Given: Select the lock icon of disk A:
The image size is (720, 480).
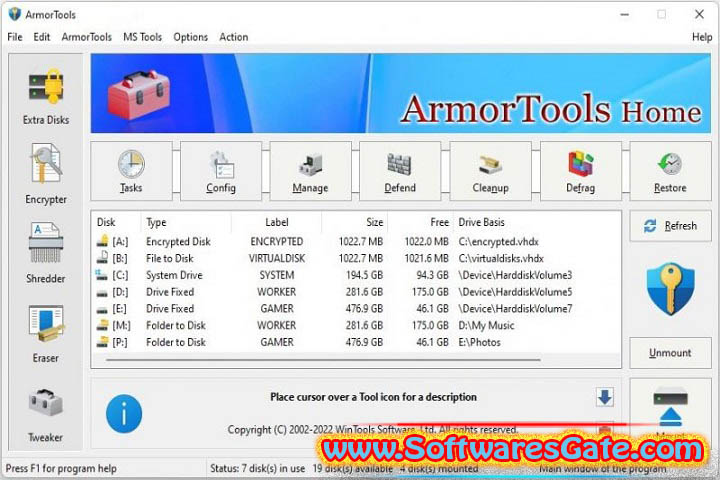Looking at the screenshot, I should pyautogui.click(x=103, y=241).
